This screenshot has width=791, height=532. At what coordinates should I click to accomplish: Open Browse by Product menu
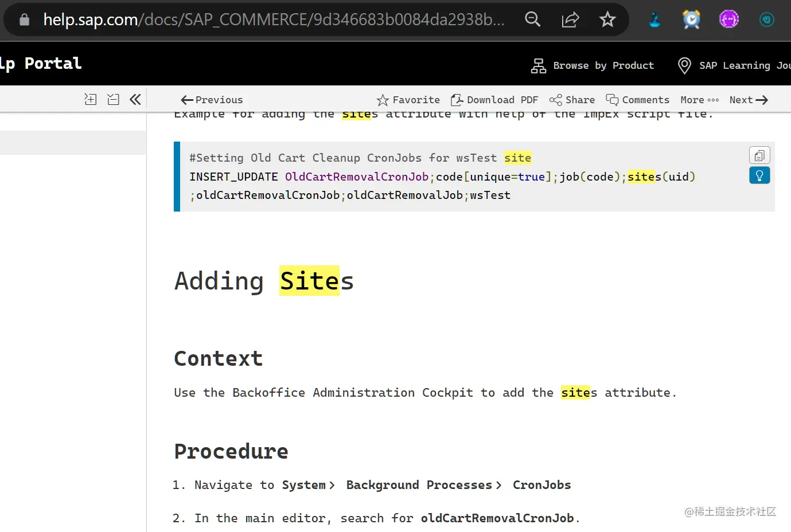click(x=603, y=65)
